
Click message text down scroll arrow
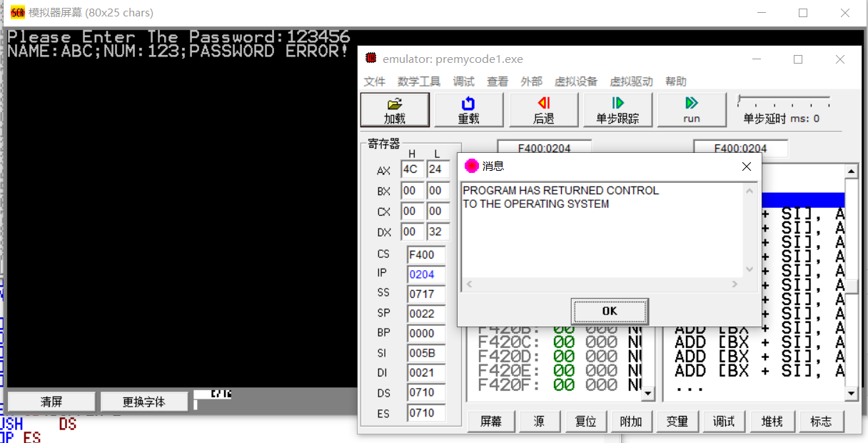[x=750, y=270]
